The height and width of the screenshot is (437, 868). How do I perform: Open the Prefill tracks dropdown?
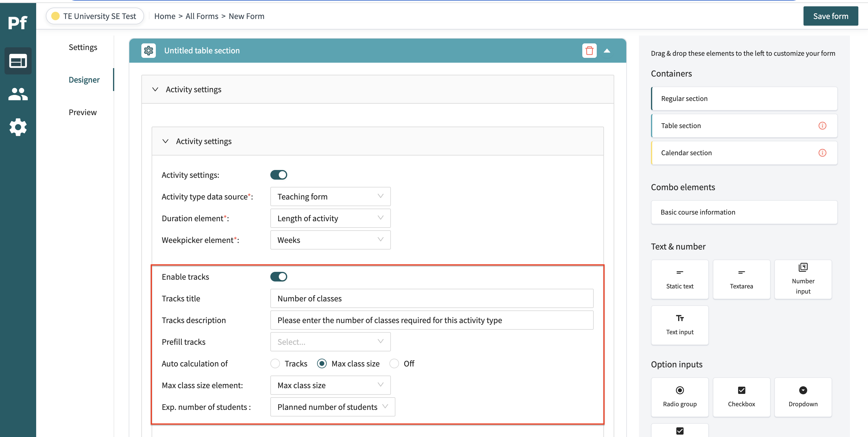[x=330, y=342]
